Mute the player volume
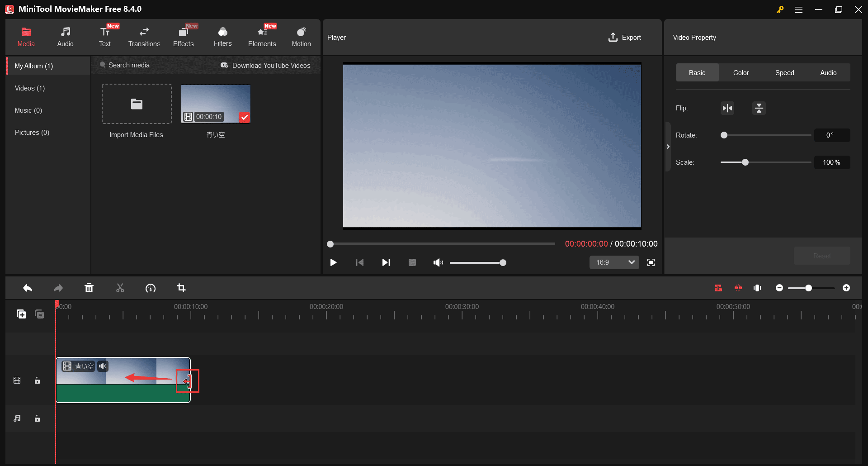Viewport: 868px width, 466px height. pyautogui.click(x=438, y=262)
